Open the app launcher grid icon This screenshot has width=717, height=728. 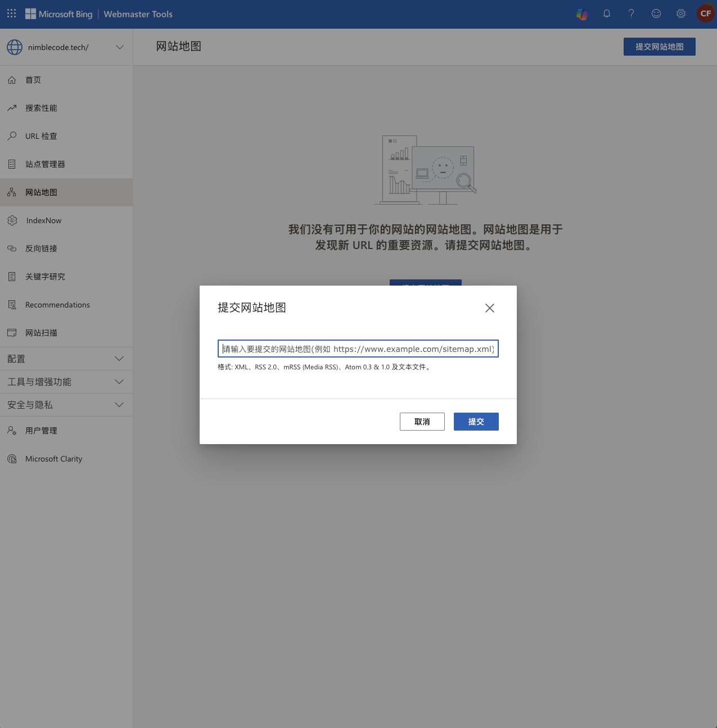pyautogui.click(x=11, y=13)
